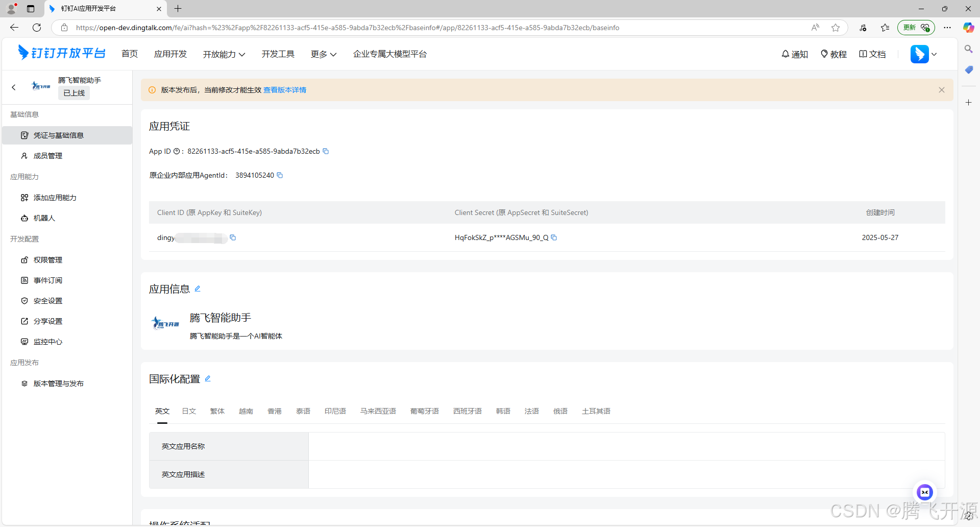980x527 pixels.
Task: Open sidebar search icon
Action: 968,49
